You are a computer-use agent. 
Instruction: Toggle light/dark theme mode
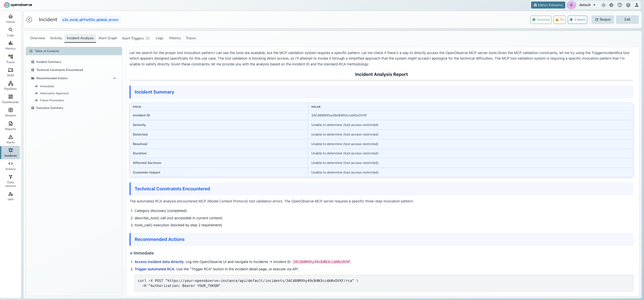point(603,5)
